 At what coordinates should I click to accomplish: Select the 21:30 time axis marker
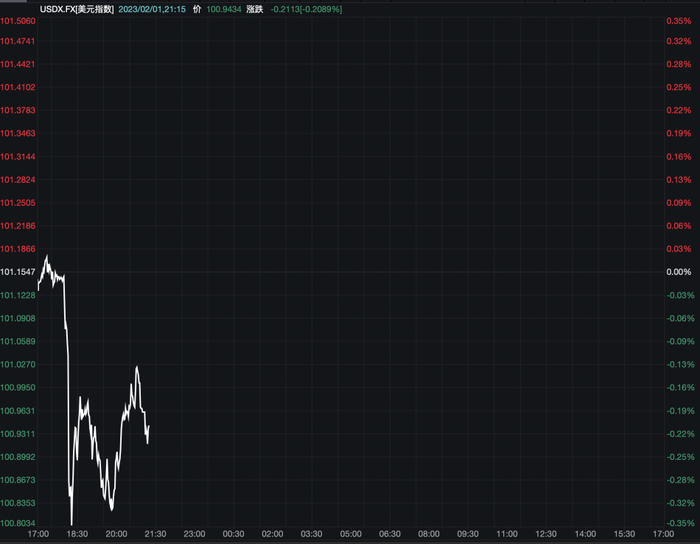(156, 534)
